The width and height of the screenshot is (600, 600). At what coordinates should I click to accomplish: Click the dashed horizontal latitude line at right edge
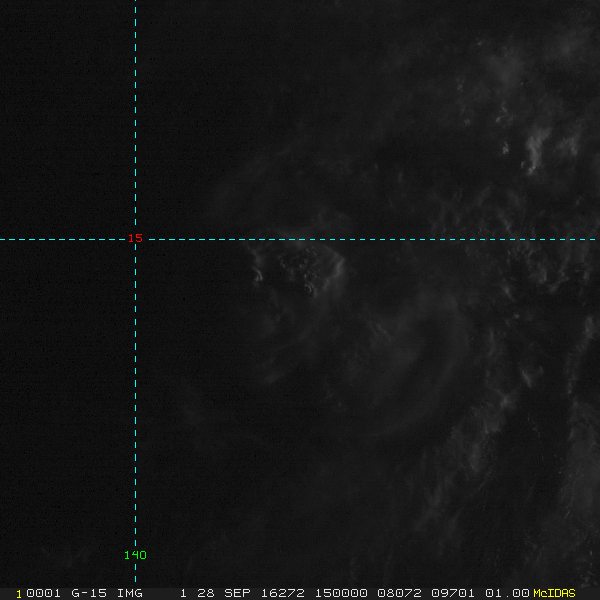click(x=590, y=239)
